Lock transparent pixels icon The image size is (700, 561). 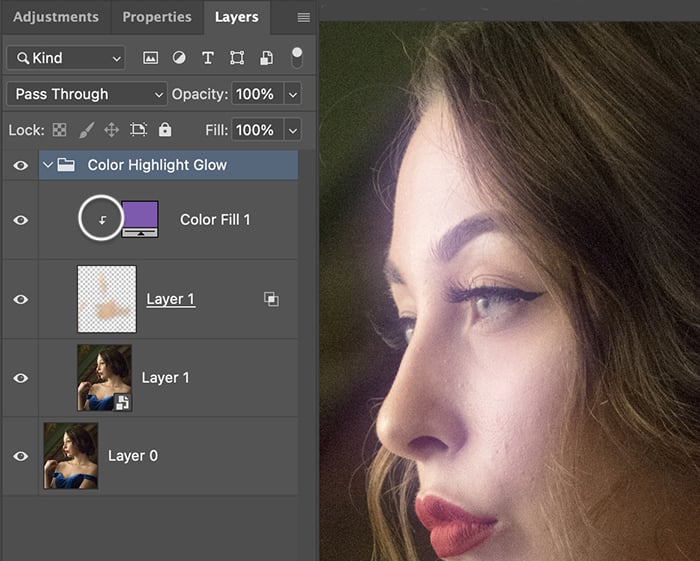[59, 130]
